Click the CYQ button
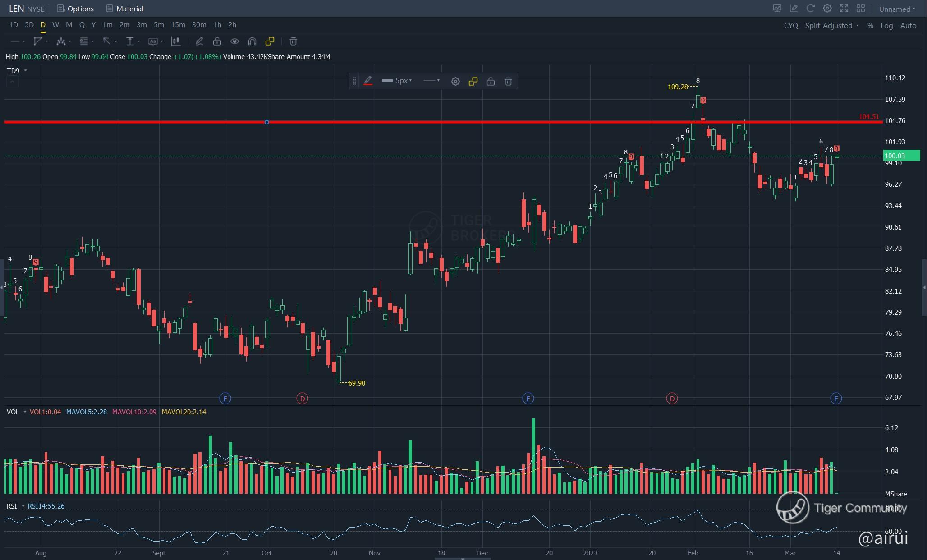This screenshot has width=927, height=560. (x=790, y=25)
